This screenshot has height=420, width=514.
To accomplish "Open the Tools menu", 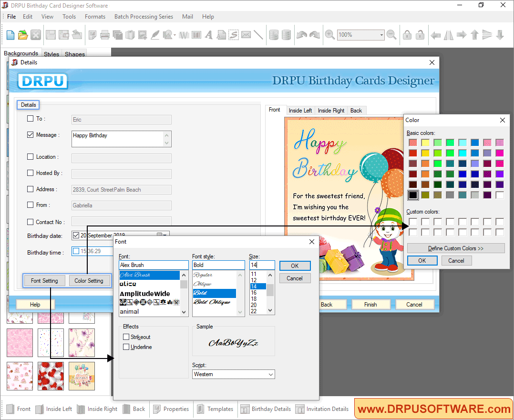I will point(69,16).
